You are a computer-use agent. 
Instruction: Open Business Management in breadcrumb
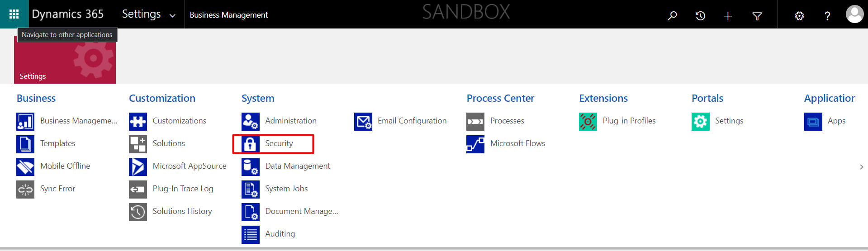point(228,15)
